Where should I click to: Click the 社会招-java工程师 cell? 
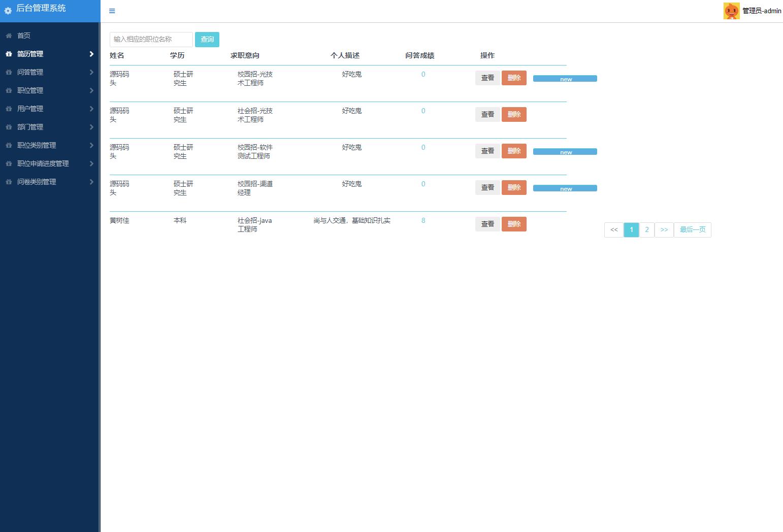255,225
